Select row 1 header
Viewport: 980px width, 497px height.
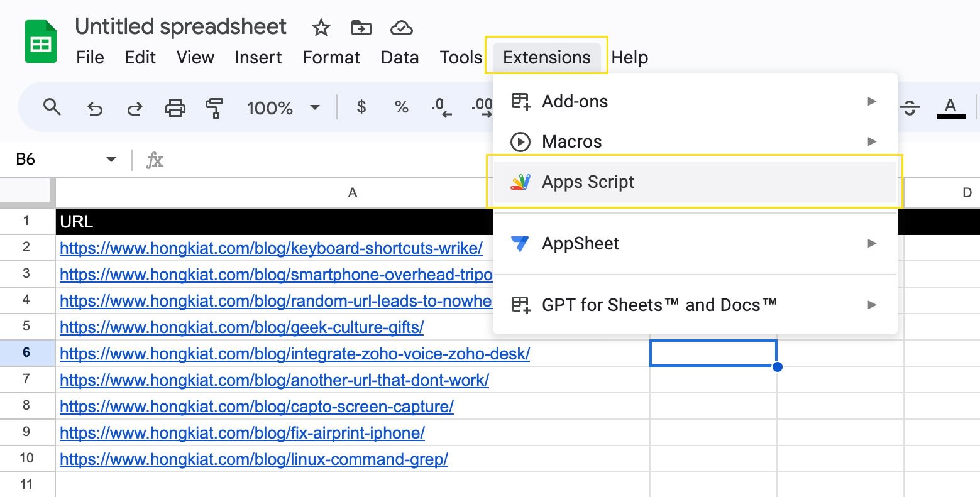[26, 221]
